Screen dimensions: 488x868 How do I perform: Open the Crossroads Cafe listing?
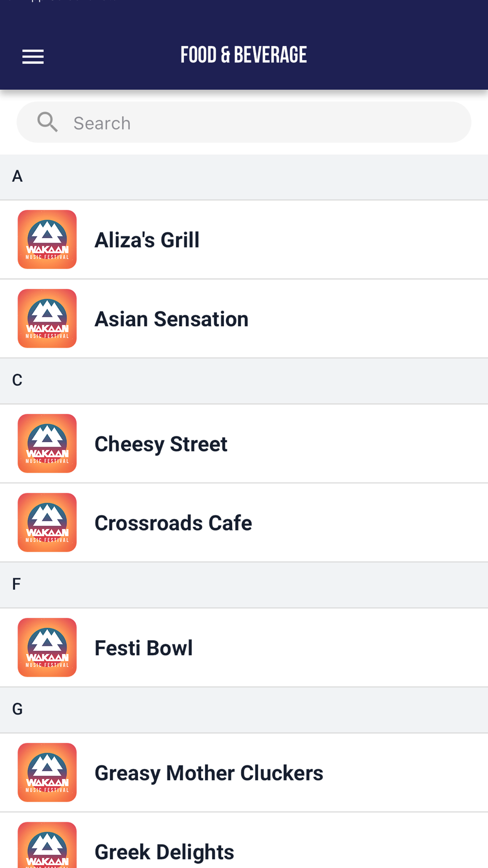point(244,523)
